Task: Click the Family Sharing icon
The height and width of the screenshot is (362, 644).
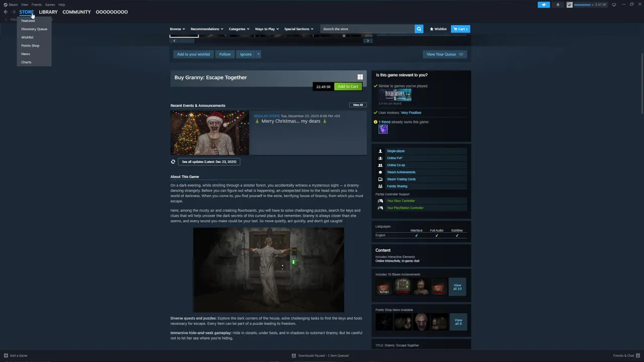Action: (380, 186)
